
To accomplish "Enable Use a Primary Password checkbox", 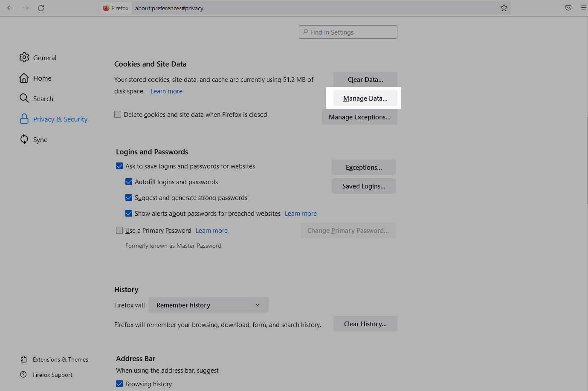I will click(119, 230).
